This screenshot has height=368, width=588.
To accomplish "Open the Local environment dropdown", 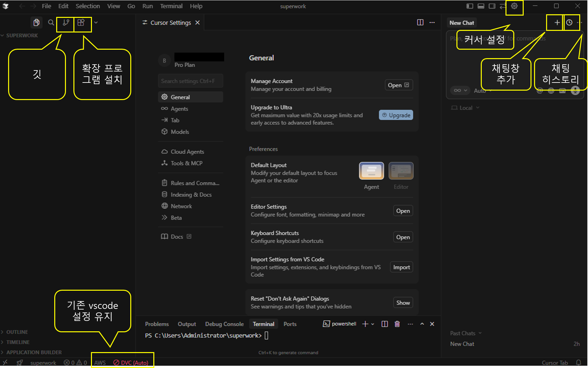I will tap(466, 108).
